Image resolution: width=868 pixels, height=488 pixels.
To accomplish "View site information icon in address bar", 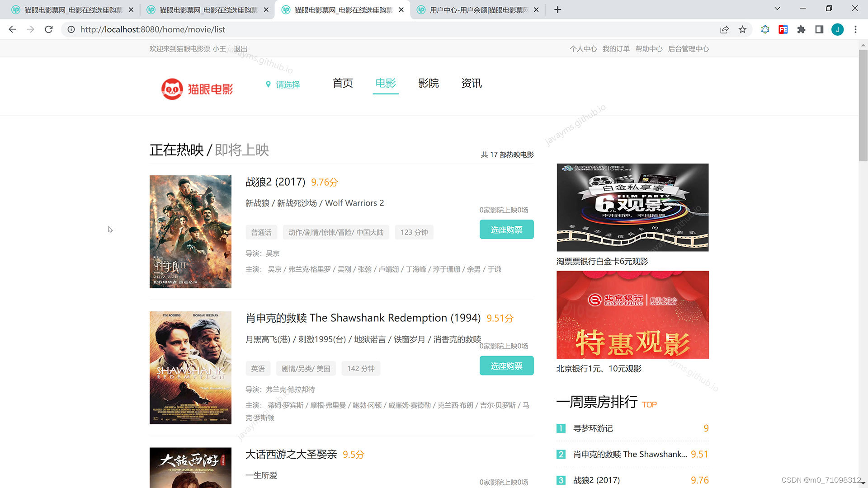I will coord(71,29).
